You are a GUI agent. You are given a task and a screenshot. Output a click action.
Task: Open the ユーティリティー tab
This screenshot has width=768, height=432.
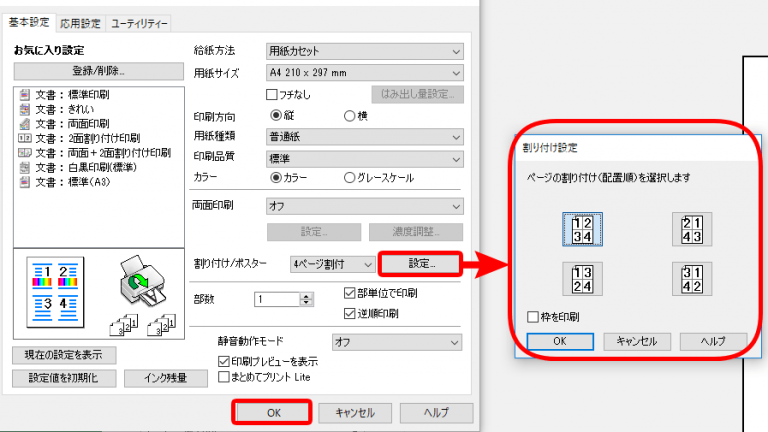(x=139, y=23)
